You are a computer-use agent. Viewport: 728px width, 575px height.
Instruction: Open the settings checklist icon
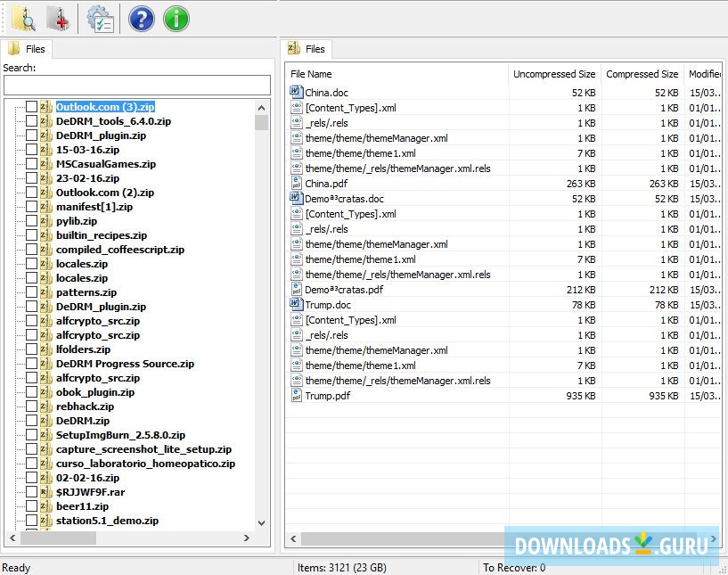point(100,18)
